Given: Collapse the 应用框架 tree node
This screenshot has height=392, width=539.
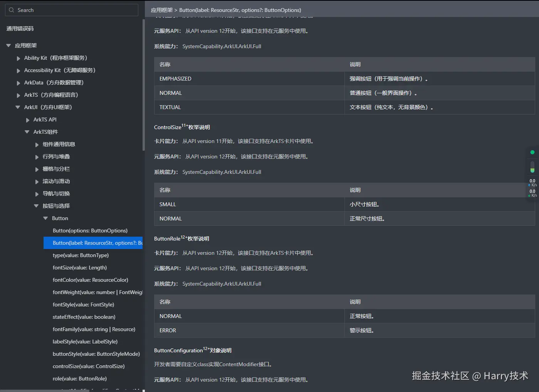Looking at the screenshot, I should pos(8,45).
